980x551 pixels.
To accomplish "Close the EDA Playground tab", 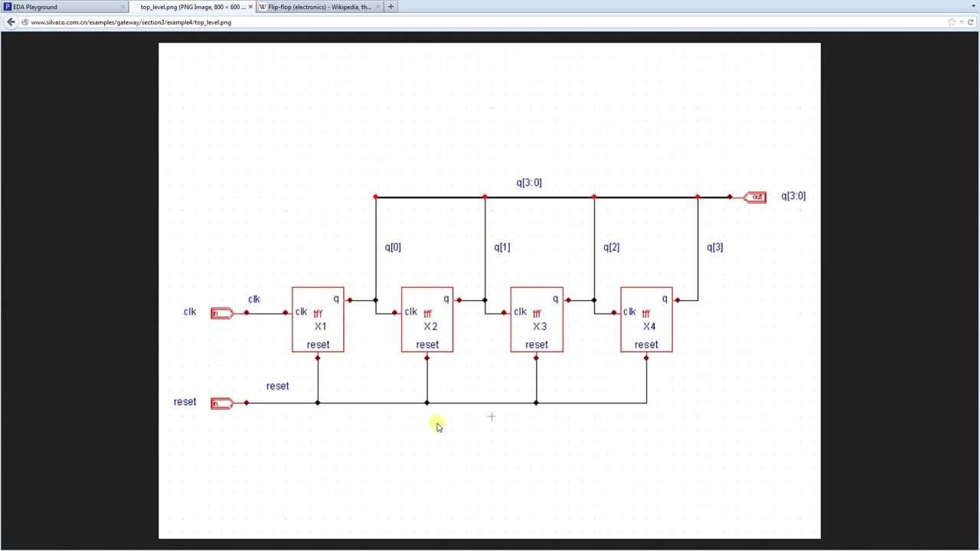I will 122,7.
